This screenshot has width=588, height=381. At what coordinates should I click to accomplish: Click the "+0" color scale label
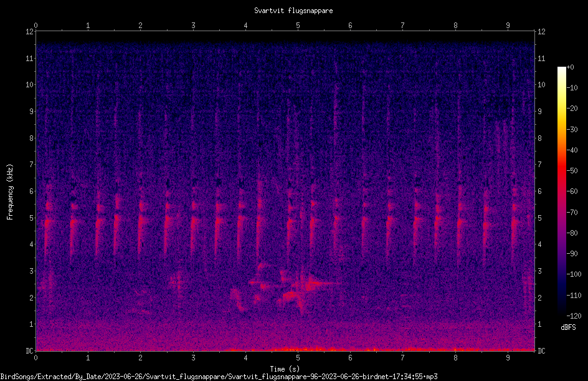[570, 67]
